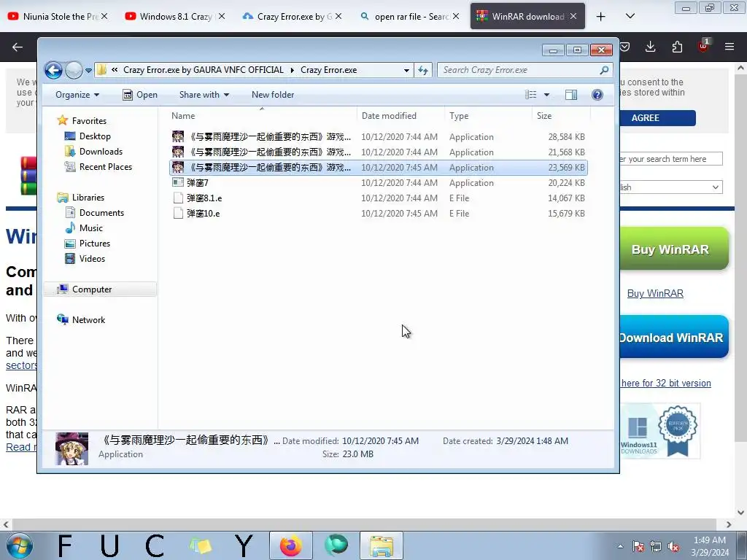Click Firefox icon on the taskbar
Screen dimensions: 747x560
point(291,545)
